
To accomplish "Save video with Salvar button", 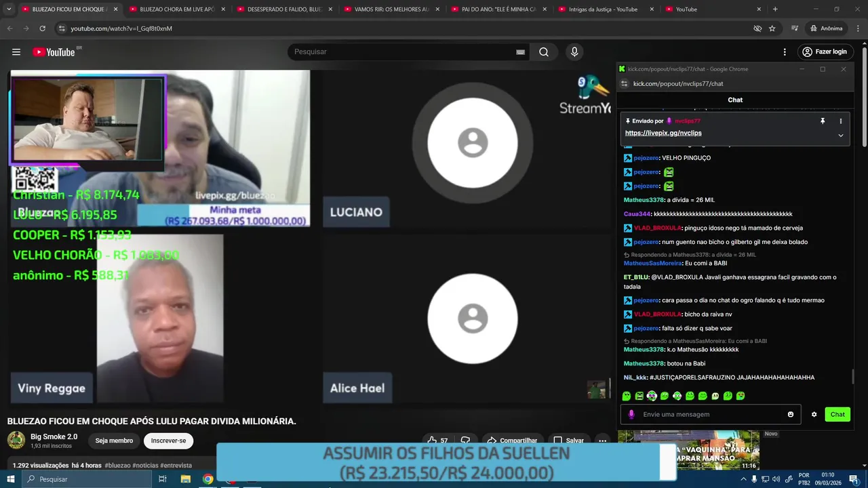I will pyautogui.click(x=568, y=441).
